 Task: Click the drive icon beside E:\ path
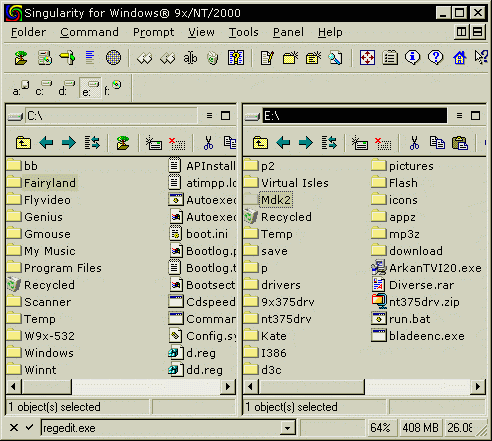pos(252,116)
